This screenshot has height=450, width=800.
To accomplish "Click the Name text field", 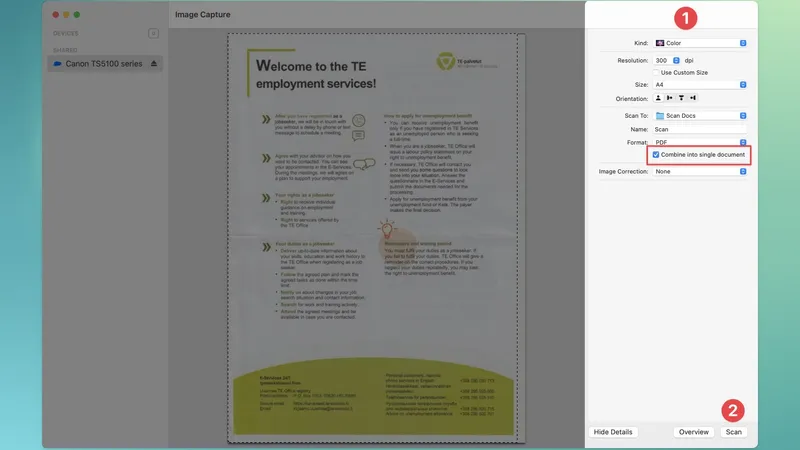I will click(x=700, y=129).
